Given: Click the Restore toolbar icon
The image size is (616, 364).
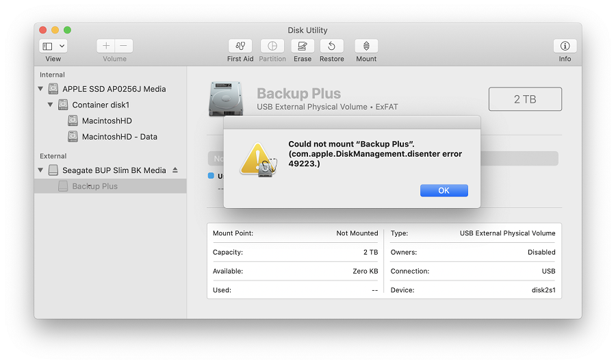Looking at the screenshot, I should [331, 46].
